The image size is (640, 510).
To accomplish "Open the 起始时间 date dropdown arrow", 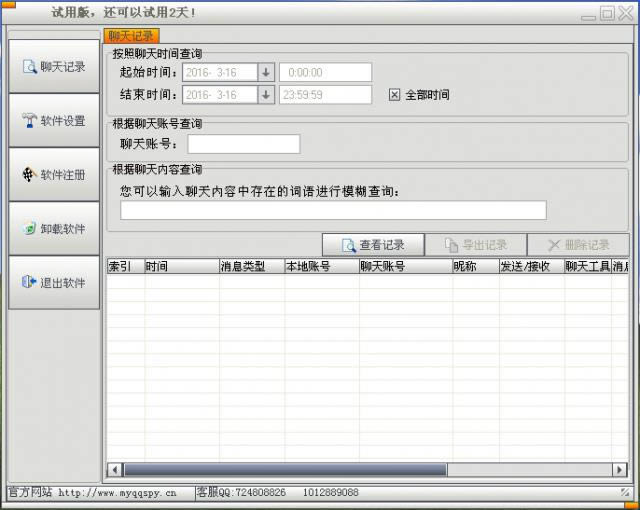I will [266, 73].
